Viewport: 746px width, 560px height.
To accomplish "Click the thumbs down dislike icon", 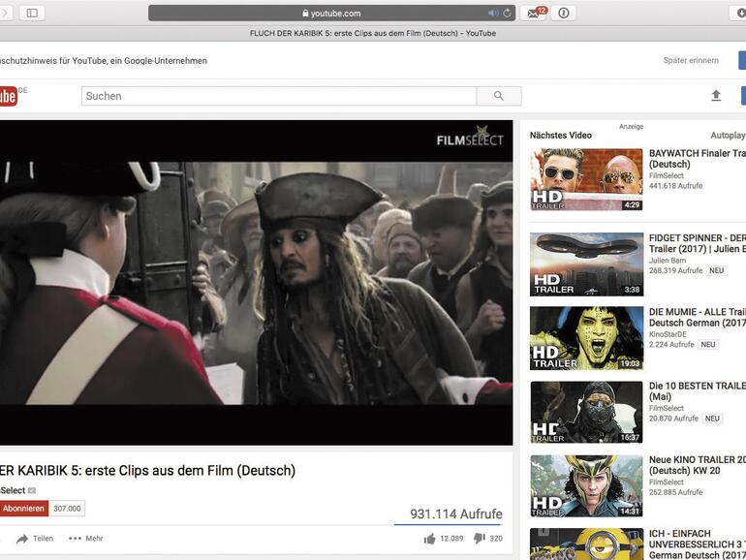I will [480, 539].
